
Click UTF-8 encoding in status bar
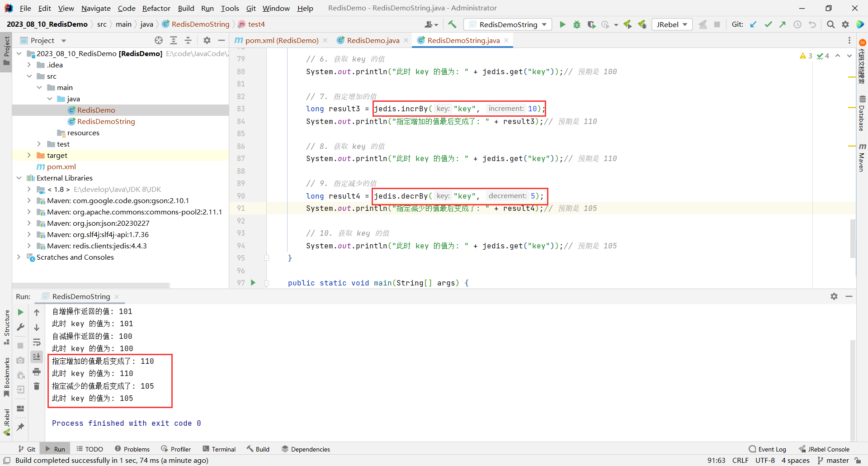[x=765, y=461]
